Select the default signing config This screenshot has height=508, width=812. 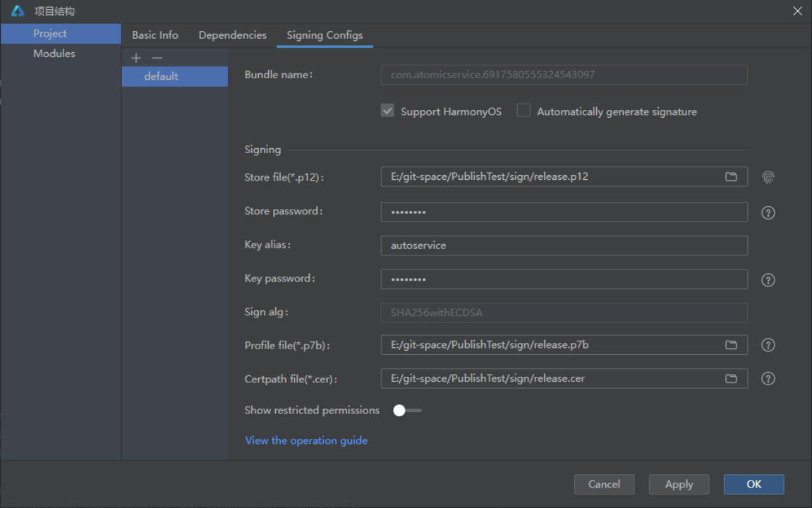(162, 76)
